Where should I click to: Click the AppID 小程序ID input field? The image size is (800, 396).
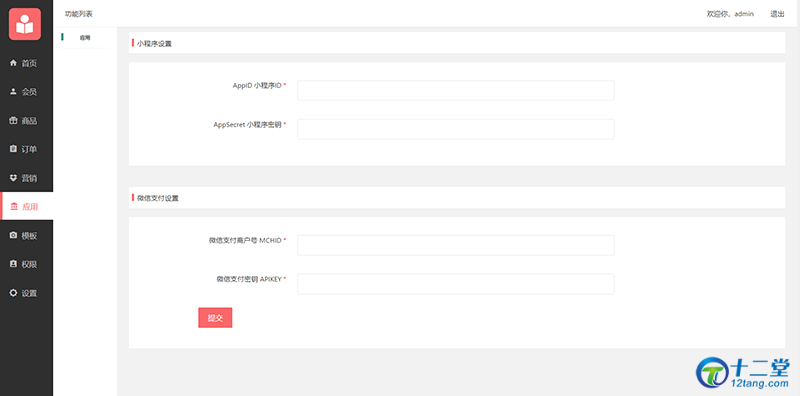pyautogui.click(x=456, y=90)
